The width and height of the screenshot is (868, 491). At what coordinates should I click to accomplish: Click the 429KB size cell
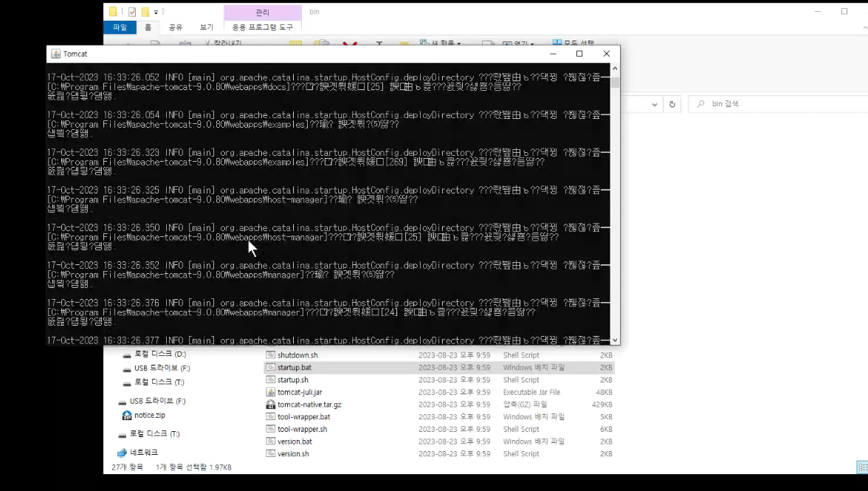pos(602,404)
